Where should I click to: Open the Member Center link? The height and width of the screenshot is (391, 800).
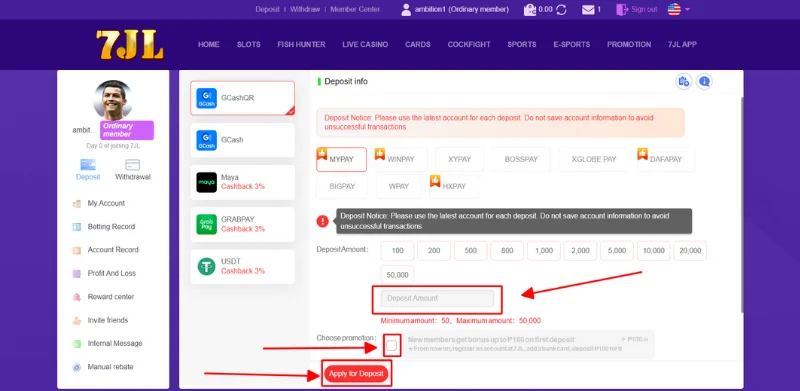[x=355, y=9]
